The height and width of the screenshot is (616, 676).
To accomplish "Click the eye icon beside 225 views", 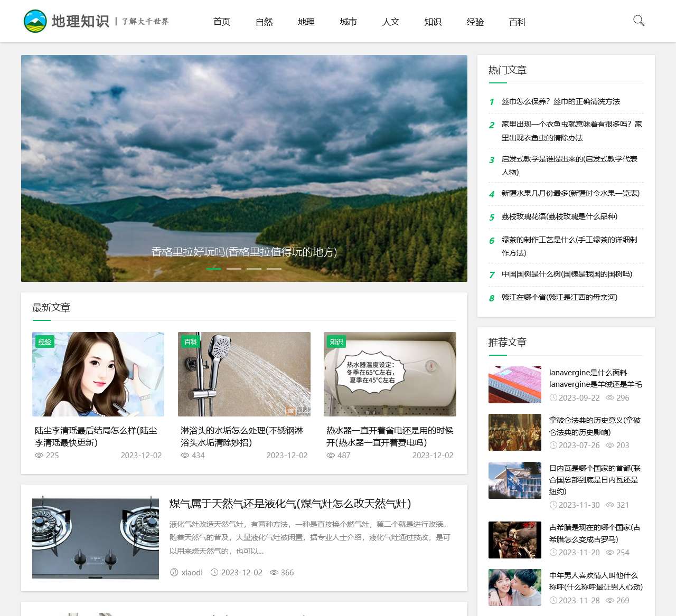I will [39, 455].
